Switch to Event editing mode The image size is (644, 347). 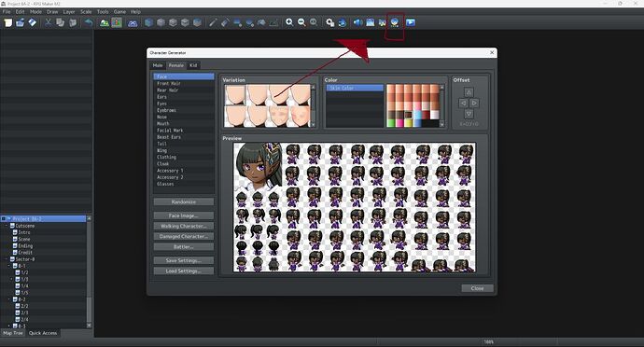pyautogui.click(x=117, y=22)
